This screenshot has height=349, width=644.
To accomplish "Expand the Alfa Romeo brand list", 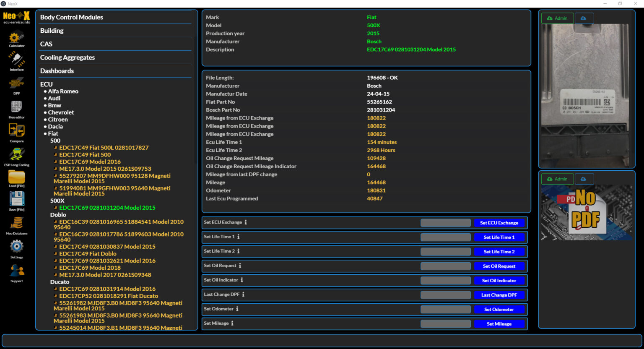I will click(63, 91).
